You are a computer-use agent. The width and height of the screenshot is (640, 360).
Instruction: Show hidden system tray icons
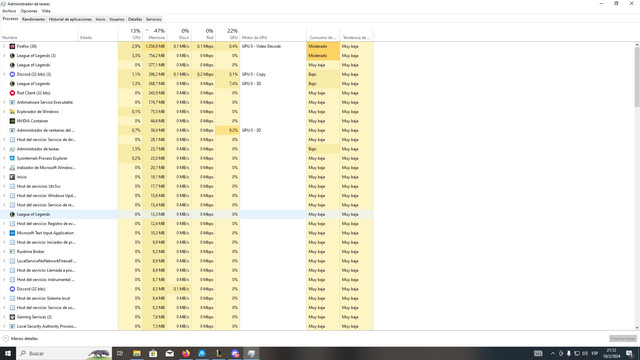click(553, 353)
